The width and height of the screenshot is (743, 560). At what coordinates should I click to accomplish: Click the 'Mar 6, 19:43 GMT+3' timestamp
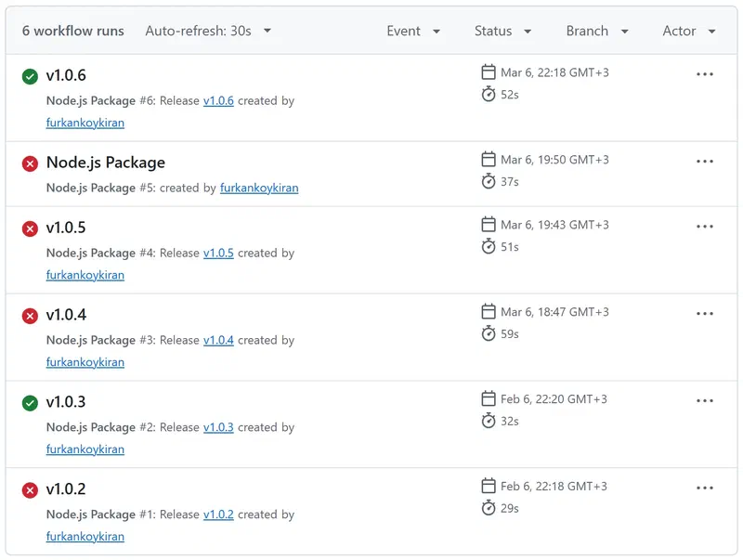(x=554, y=225)
